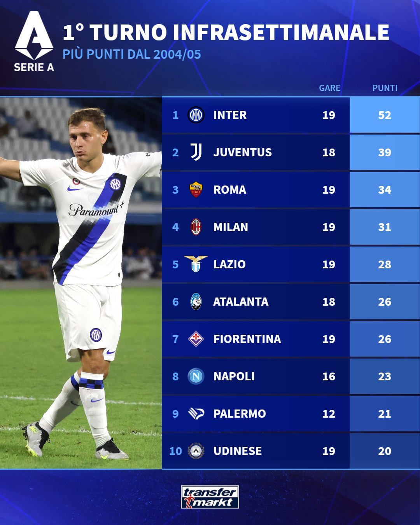Click the JUVENTUS team name

point(243,152)
